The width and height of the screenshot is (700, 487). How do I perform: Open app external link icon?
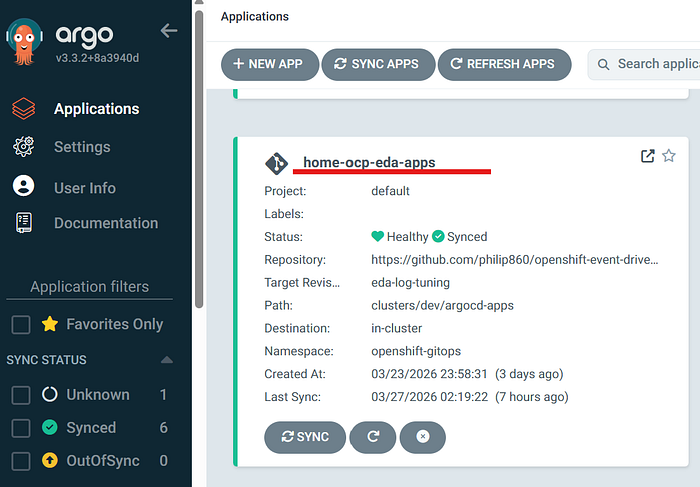click(647, 156)
